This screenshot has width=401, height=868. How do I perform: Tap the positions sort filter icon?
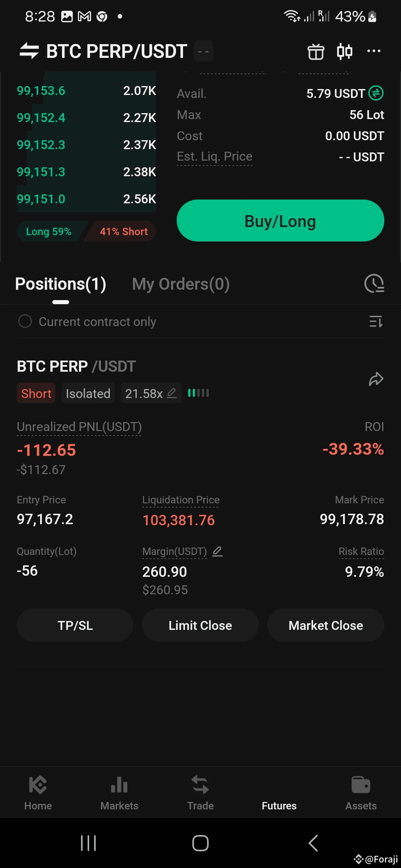376,322
